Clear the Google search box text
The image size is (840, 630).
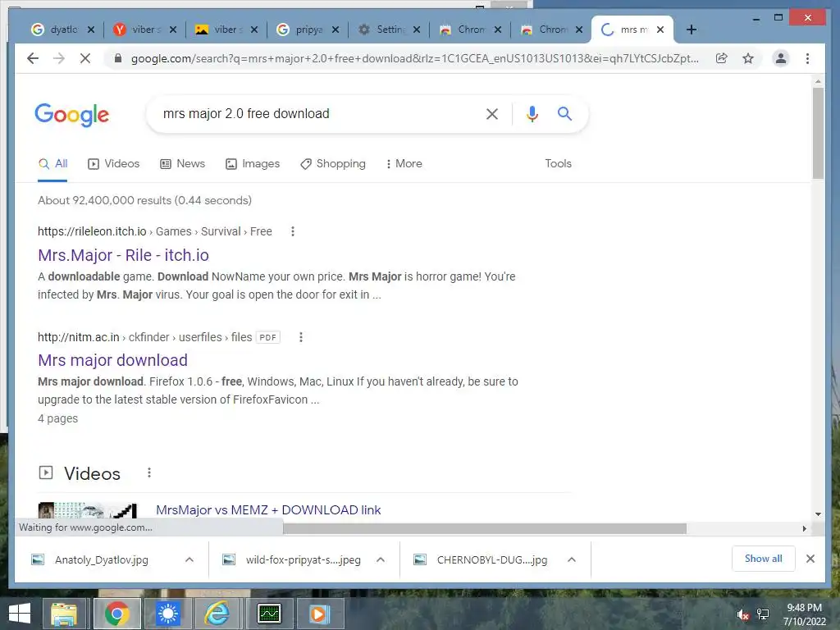(x=492, y=113)
